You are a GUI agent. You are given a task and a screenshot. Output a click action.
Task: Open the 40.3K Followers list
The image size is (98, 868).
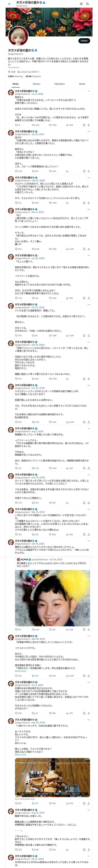click(x=33, y=77)
